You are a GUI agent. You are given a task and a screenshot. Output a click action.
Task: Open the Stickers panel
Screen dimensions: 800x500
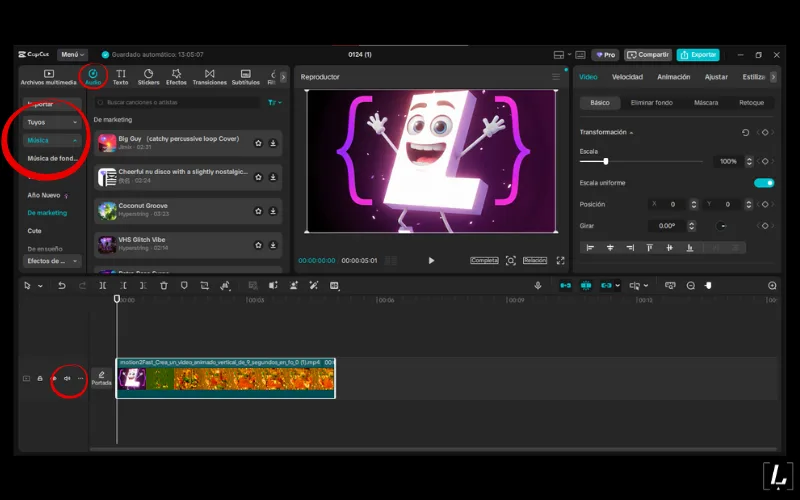[148, 76]
